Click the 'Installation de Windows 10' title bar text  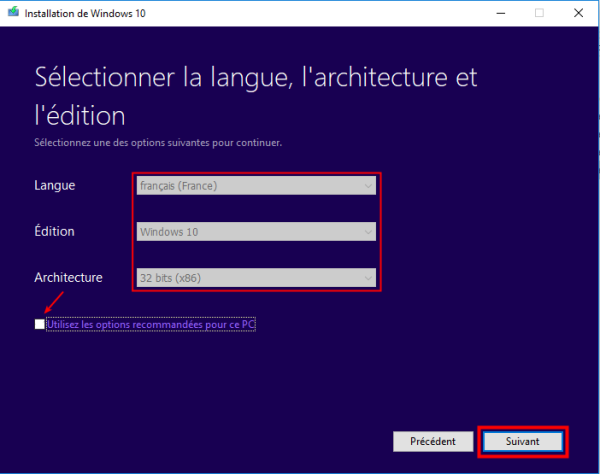(x=78, y=12)
